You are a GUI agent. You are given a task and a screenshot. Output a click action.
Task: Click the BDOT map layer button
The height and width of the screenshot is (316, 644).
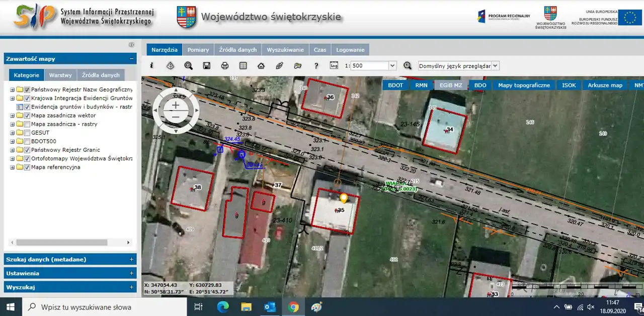pyautogui.click(x=395, y=85)
